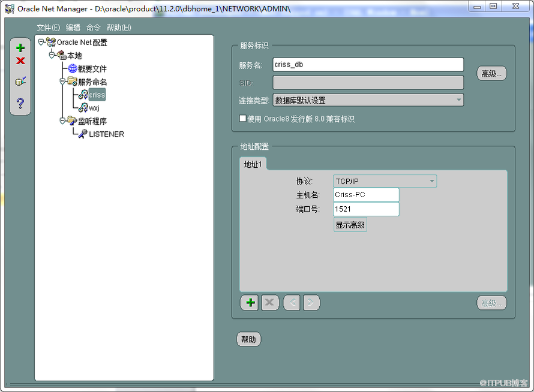Toggle Oracle8 发行版 8.0 兼容标识 checkbox
Image resolution: width=534 pixels, height=392 pixels.
(x=243, y=119)
